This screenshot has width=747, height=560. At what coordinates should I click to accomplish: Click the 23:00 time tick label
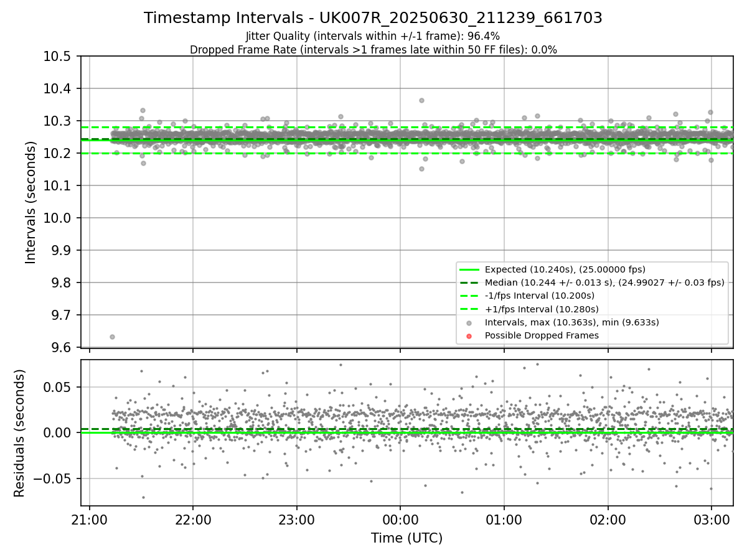(297, 519)
